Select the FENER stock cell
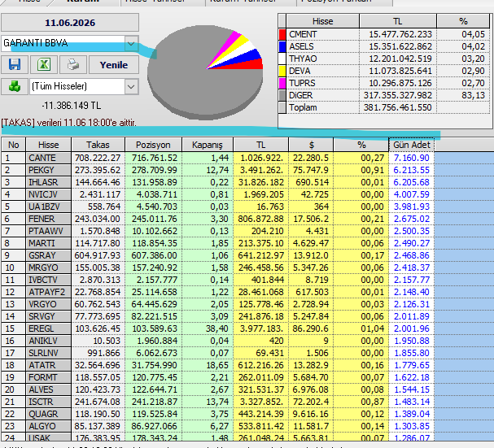Screen dimensions: 494x448 click(49, 219)
